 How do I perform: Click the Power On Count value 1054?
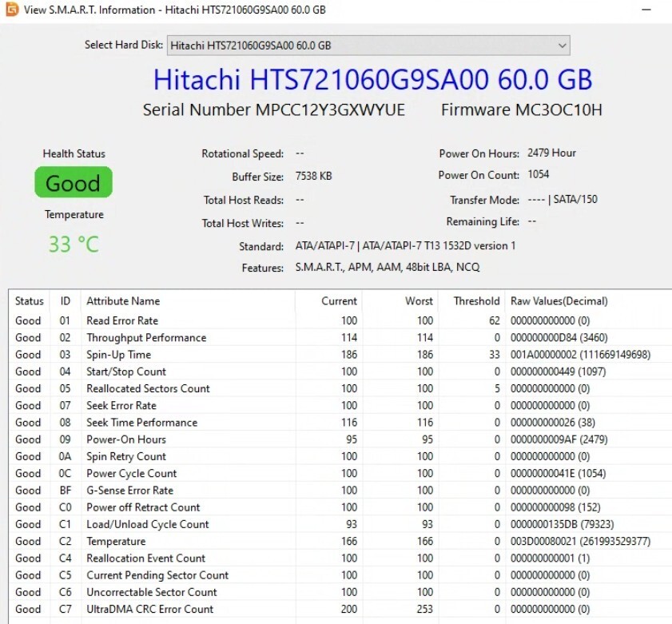tap(538, 174)
